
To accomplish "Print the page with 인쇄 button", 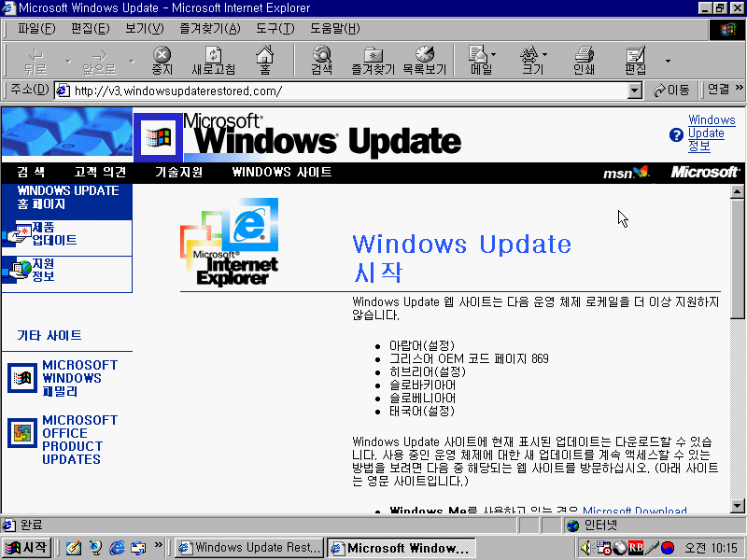I will (x=585, y=61).
